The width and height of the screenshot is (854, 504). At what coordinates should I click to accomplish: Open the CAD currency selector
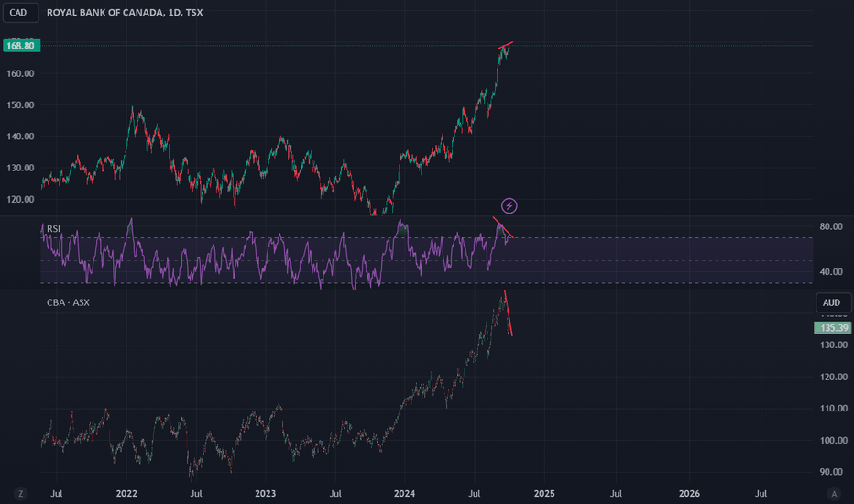tap(21, 13)
